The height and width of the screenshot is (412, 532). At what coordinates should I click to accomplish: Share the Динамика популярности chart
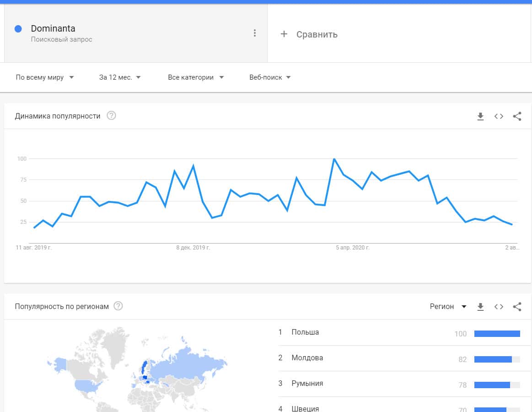tap(517, 116)
